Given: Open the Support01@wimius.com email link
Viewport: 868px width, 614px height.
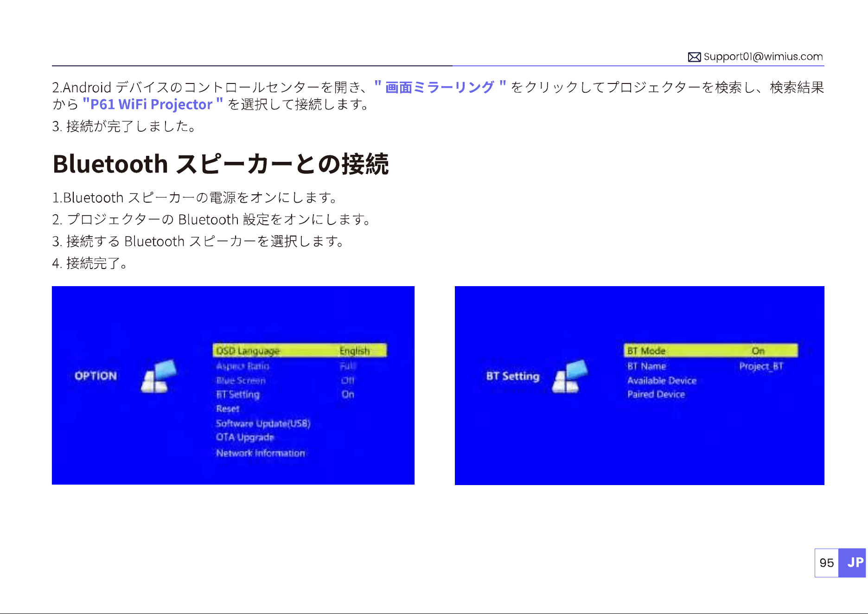Looking at the screenshot, I should point(763,57).
